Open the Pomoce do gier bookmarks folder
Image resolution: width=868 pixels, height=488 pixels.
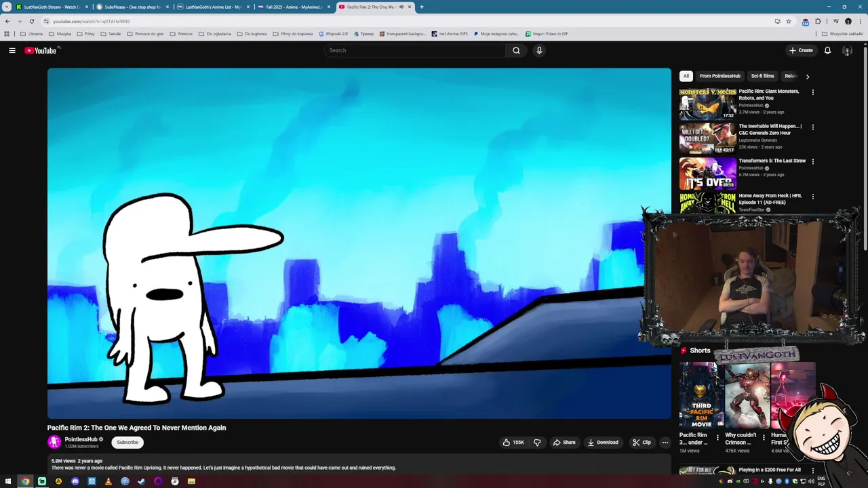[145, 33]
